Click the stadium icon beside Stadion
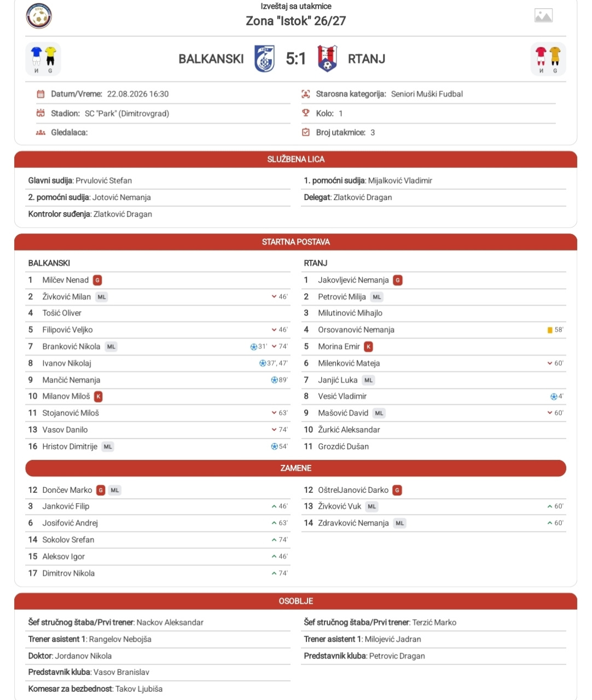This screenshot has width=592, height=700. click(x=40, y=113)
